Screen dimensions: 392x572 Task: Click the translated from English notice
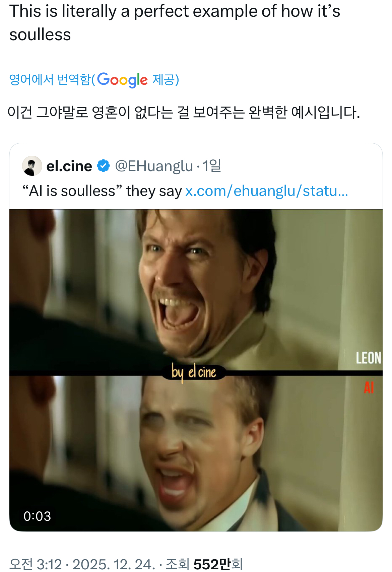(94, 80)
